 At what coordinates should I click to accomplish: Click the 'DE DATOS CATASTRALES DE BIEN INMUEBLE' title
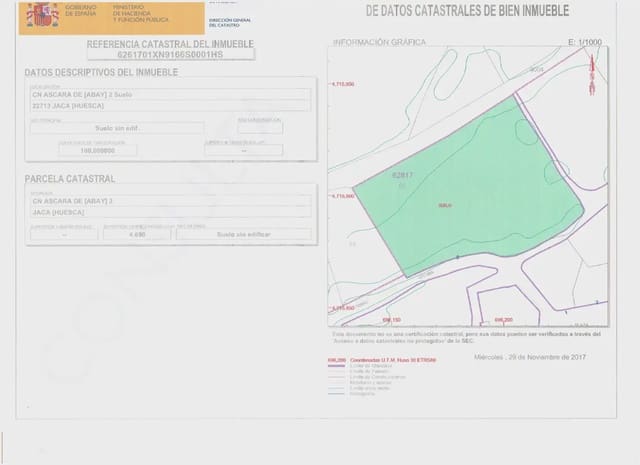[467, 11]
